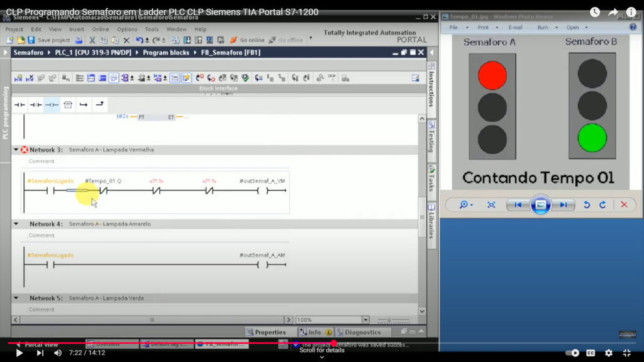Click E-mail in Photo Viewer

pos(515,28)
